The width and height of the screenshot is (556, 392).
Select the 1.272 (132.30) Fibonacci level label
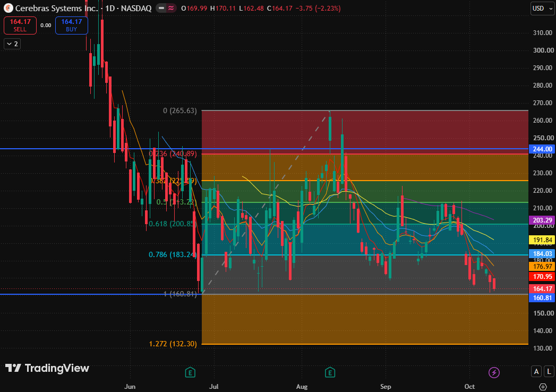[x=173, y=344]
